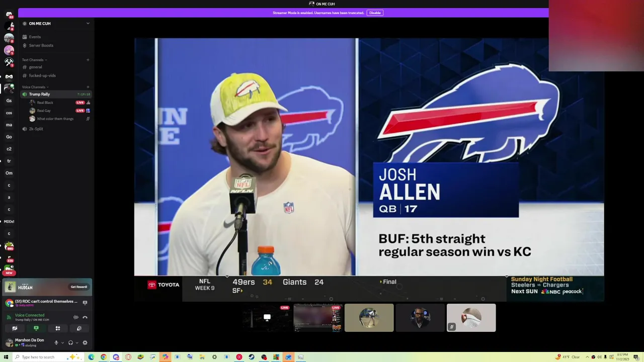Select the muted participant tile with white avatar
Viewport: 644px width, 362px height.
pos(471,318)
